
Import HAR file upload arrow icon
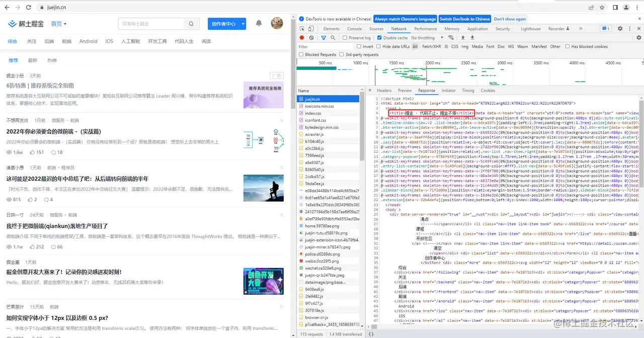coord(463,38)
